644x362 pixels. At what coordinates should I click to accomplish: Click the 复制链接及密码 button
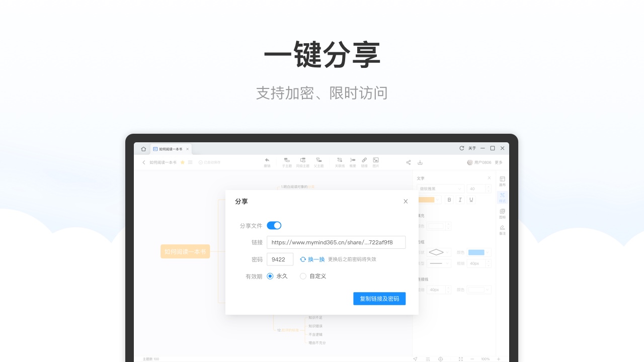pos(379,299)
